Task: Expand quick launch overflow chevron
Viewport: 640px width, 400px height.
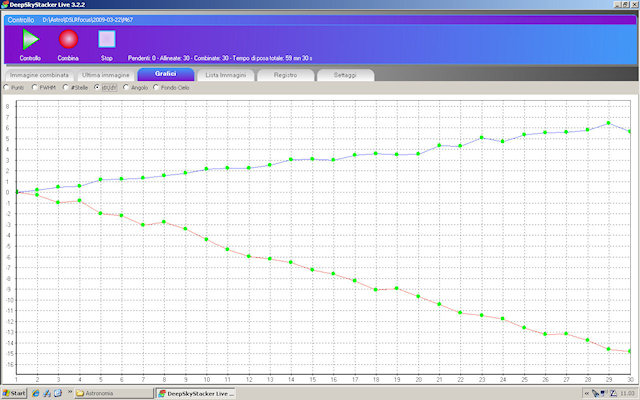Action: tap(70, 392)
